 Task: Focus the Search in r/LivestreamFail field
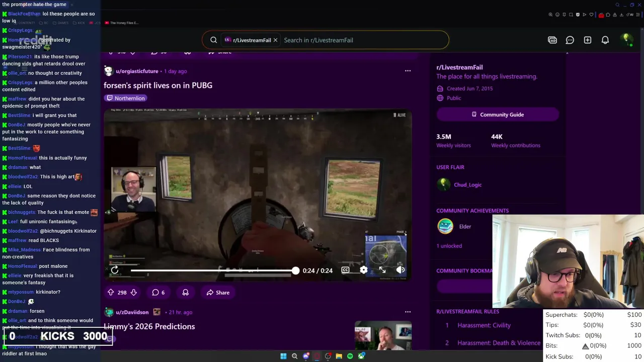tap(362, 40)
